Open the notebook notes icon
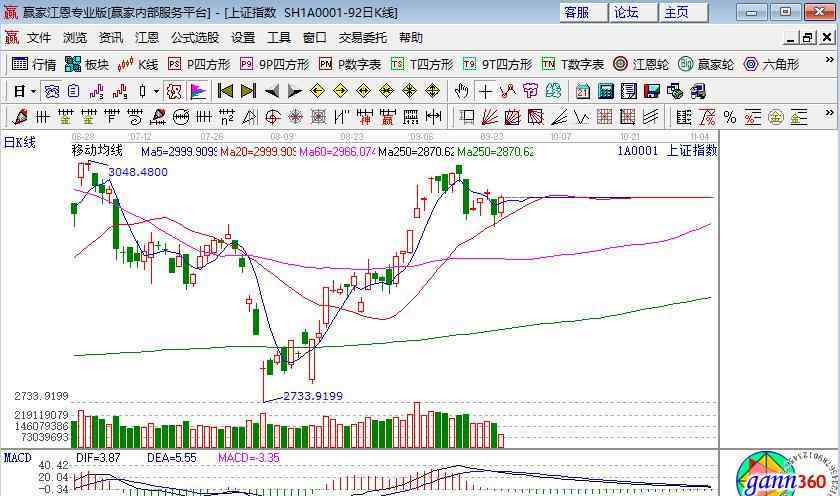 click(628, 92)
